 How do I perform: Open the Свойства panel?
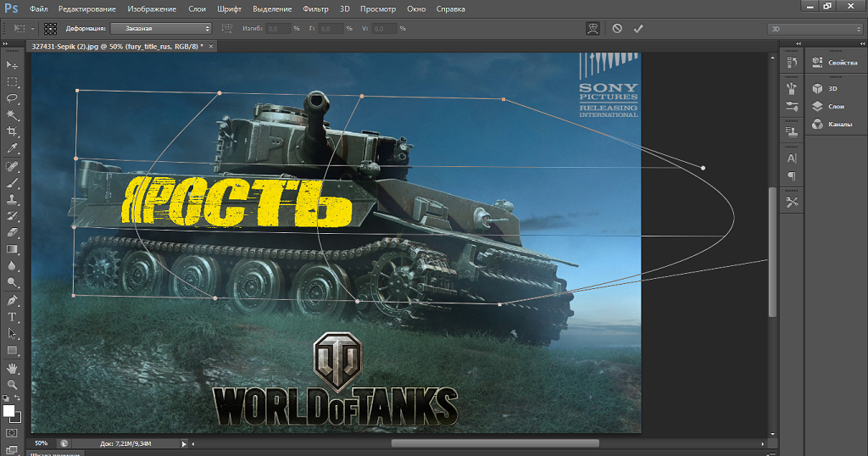(x=836, y=63)
